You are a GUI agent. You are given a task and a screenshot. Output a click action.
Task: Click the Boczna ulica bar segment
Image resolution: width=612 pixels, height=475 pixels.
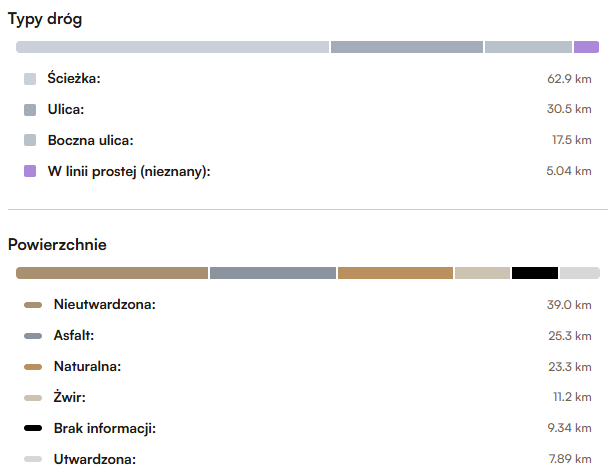click(528, 47)
